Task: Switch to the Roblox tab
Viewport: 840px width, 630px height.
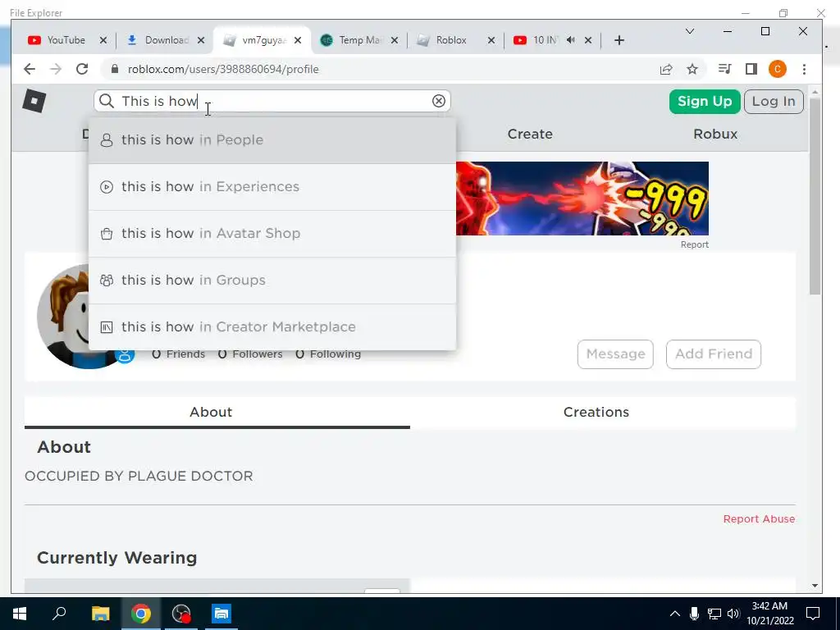Action: [x=451, y=40]
